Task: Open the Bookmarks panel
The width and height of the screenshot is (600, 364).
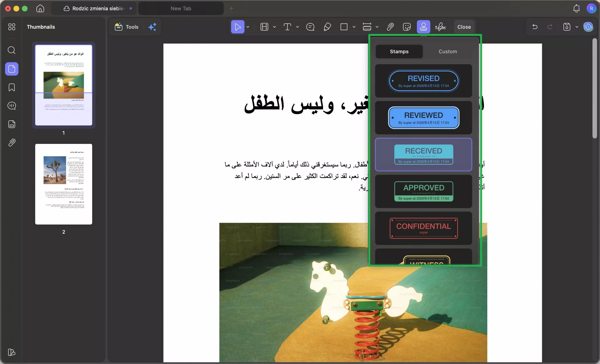Action: [x=11, y=87]
